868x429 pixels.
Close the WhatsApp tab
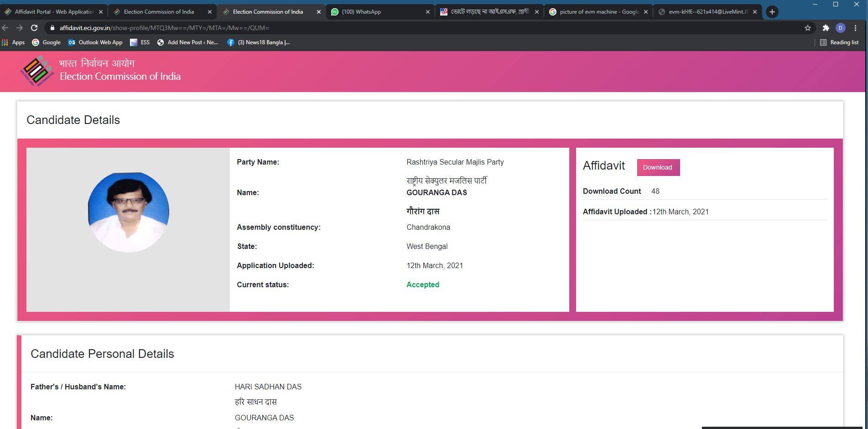click(x=427, y=12)
